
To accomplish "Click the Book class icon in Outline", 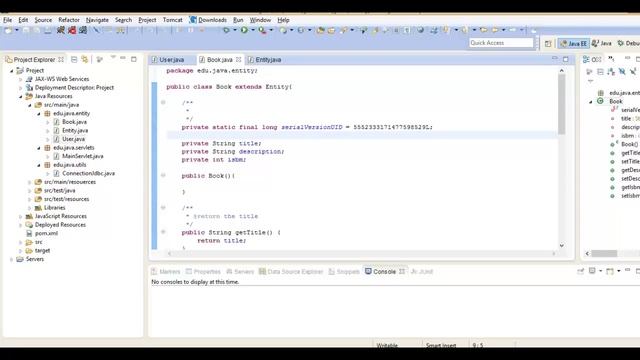I will coord(600,101).
